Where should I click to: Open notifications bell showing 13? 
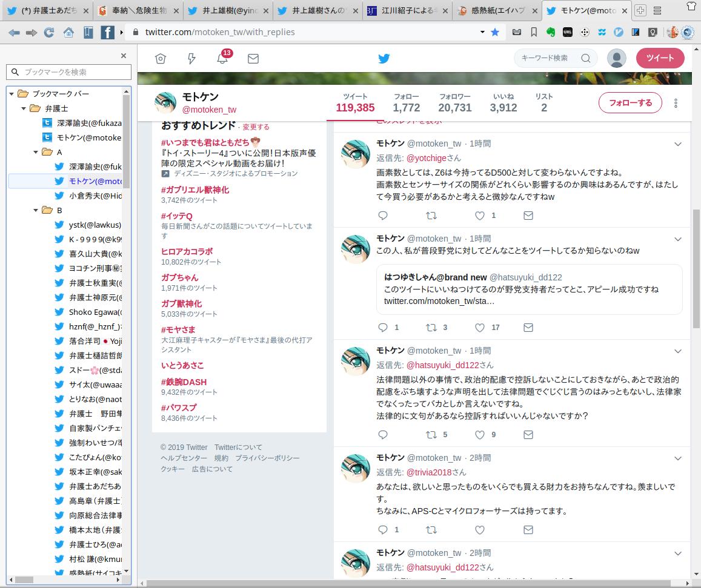(222, 58)
